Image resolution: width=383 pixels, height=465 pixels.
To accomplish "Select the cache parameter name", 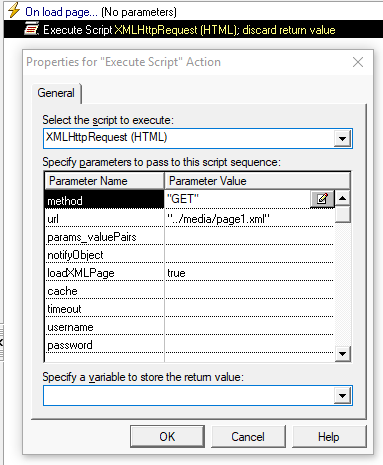I will tap(104, 291).
